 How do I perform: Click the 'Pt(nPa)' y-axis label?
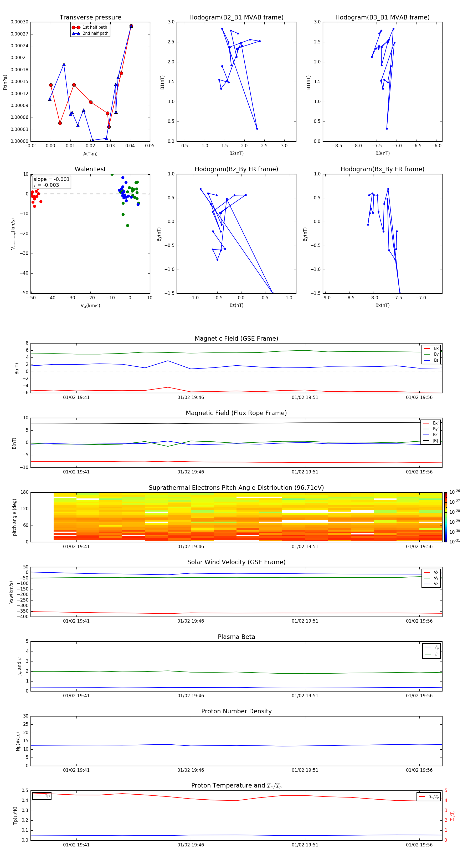click(x=5, y=82)
